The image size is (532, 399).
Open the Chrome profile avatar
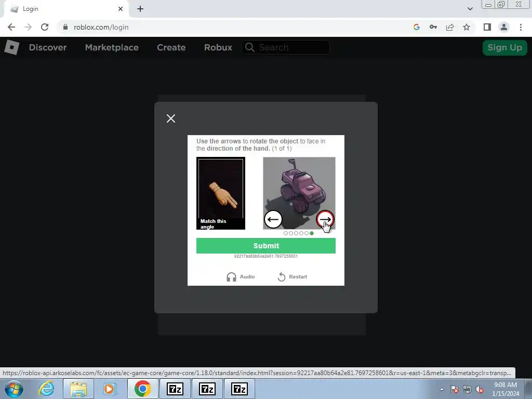point(504,27)
